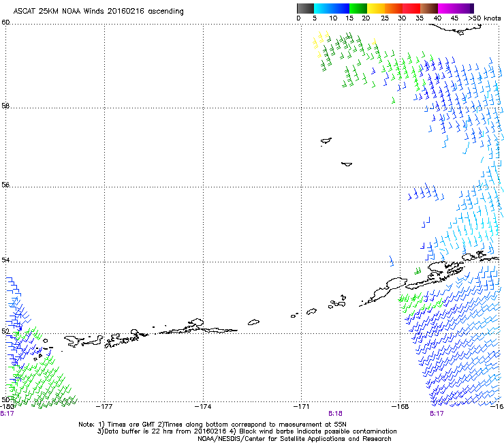Choose the brown 35-40 knots color segment

click(x=429, y=8)
